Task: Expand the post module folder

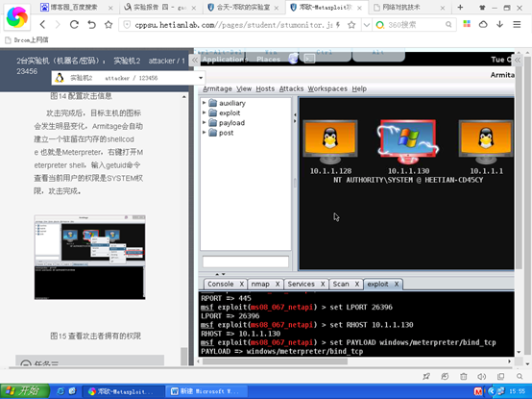Action: click(x=204, y=133)
